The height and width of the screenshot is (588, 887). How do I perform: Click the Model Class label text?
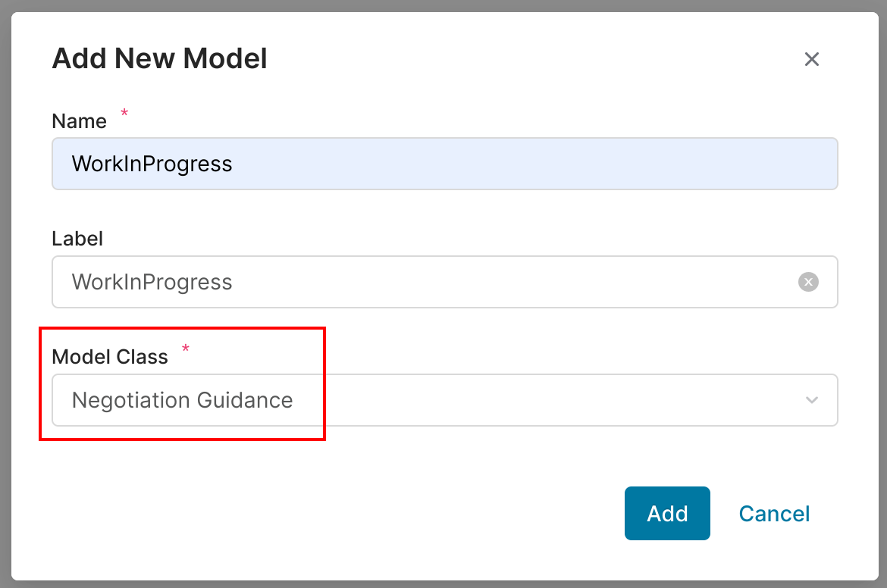coord(109,357)
